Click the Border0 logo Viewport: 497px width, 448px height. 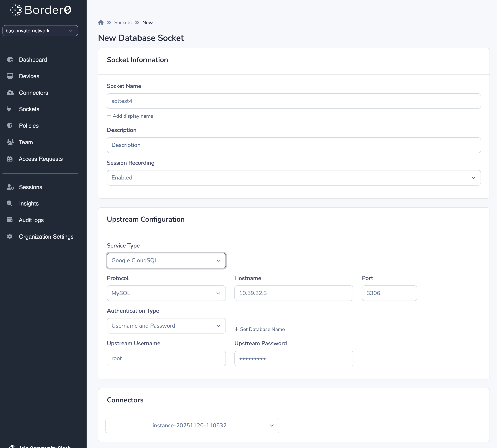coord(40,10)
